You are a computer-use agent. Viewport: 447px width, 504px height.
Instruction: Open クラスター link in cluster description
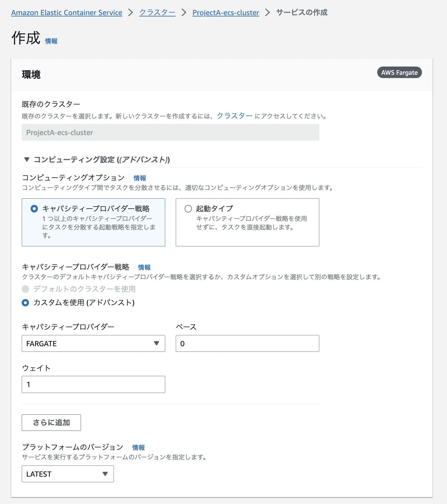click(235, 116)
